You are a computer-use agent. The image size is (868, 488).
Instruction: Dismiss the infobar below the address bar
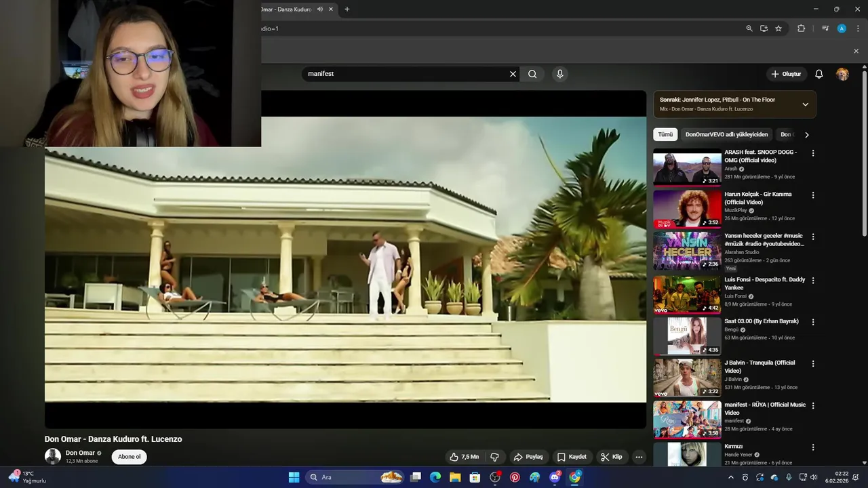coord(856,51)
